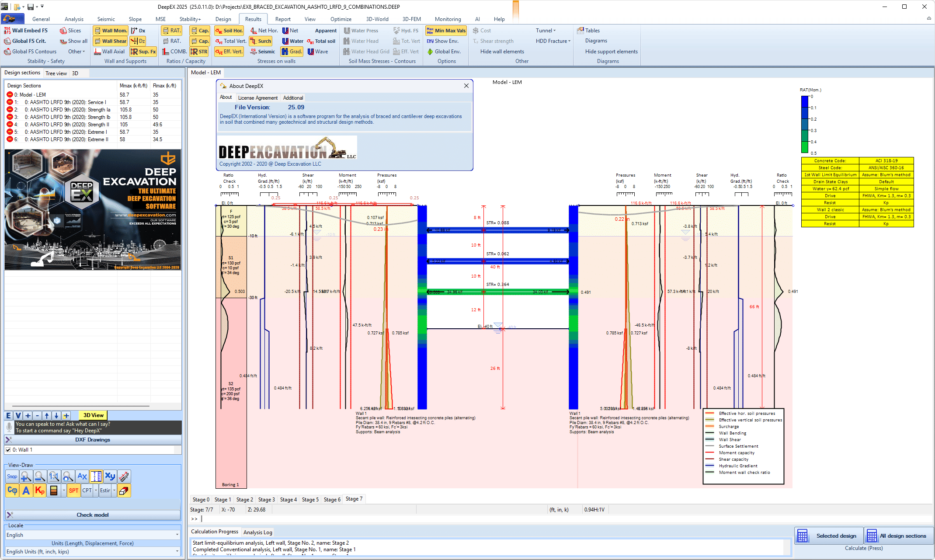Select the Grad. hydraulic gradient icon
Viewport: 935px width, 560px height.
point(291,51)
